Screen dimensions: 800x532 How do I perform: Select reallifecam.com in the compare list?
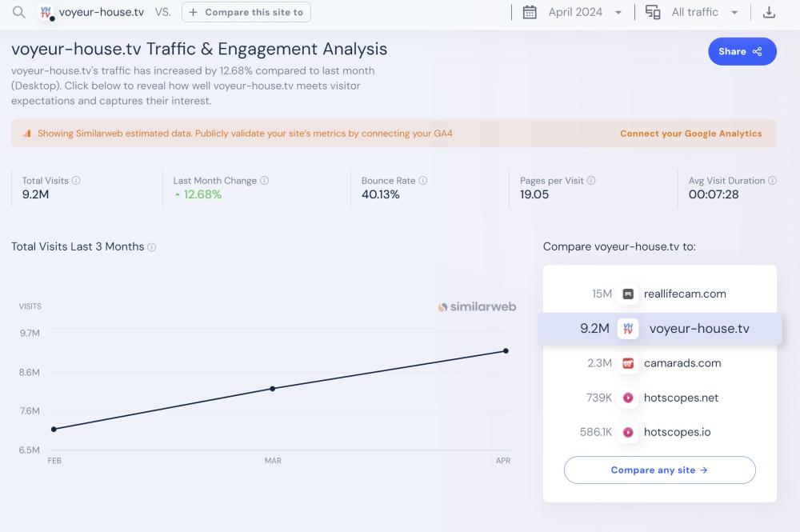[684, 294]
